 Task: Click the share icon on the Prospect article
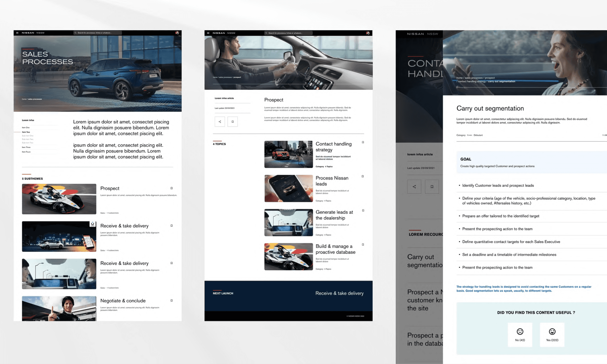[x=220, y=121]
